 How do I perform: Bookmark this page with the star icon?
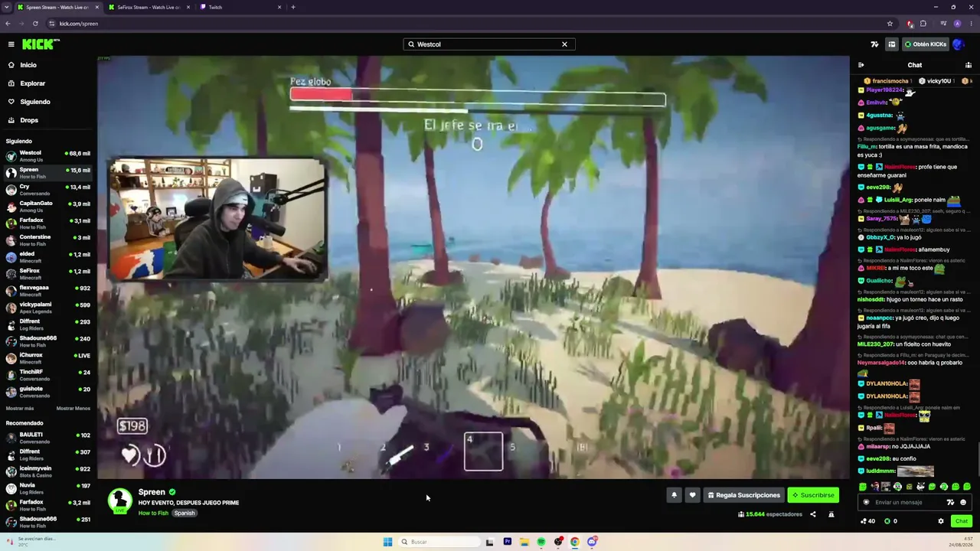890,24
